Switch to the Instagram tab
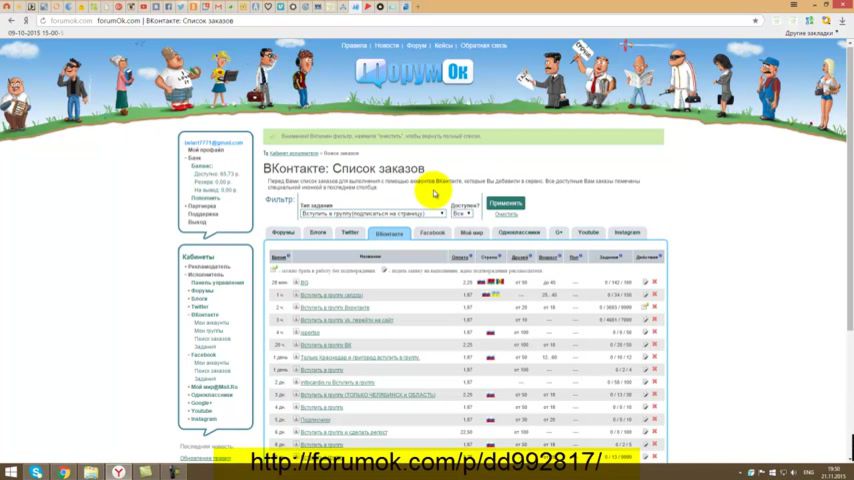Image resolution: width=854 pixels, height=480 pixels. (x=627, y=233)
